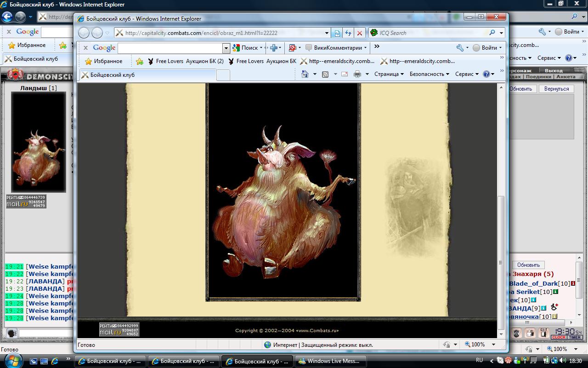The image size is (588, 368).
Task: Open the Free Lovers Аукцион БК (2) favorite
Action: [x=186, y=61]
